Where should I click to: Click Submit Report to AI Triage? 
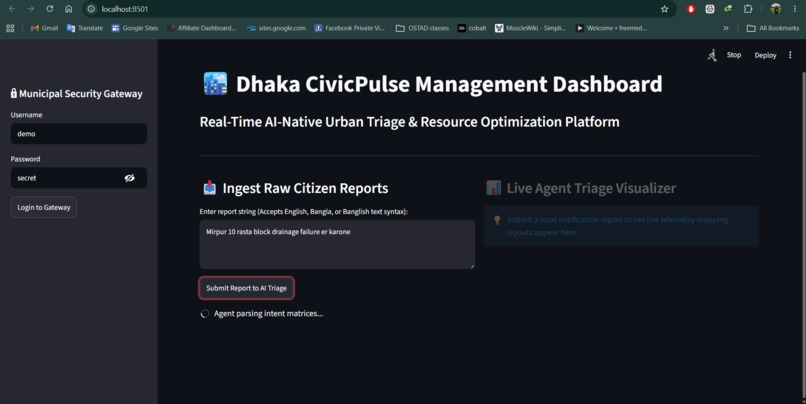[x=246, y=288]
